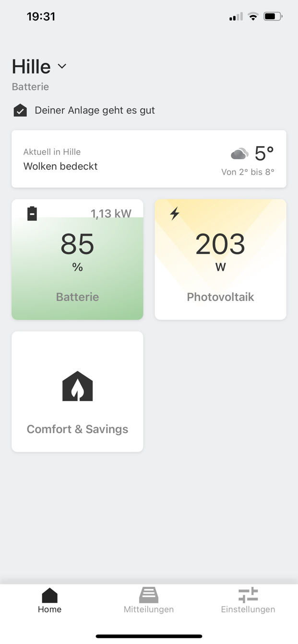
Task: Tap the cloud weather icon
Action: click(x=239, y=154)
